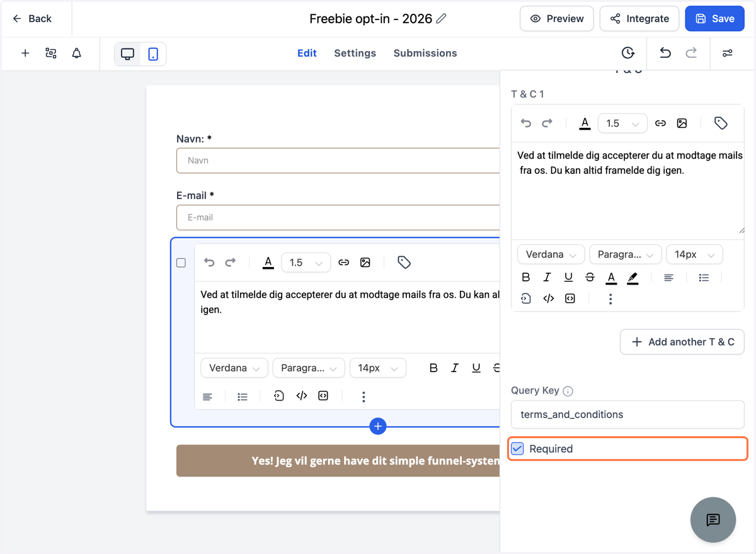
Task: Click the code view icon in the canvas inline editor
Action: tap(302, 396)
